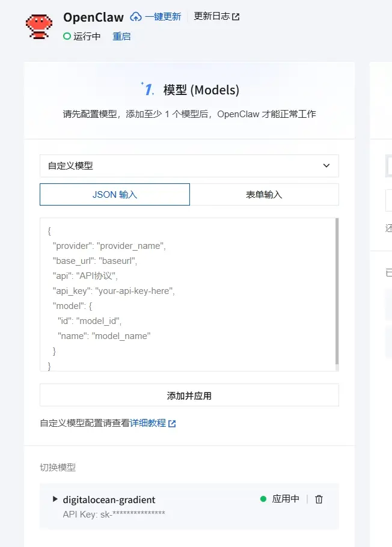The height and width of the screenshot is (547, 392).
Task: Switch to the JSON 输入 tab
Action: click(115, 195)
